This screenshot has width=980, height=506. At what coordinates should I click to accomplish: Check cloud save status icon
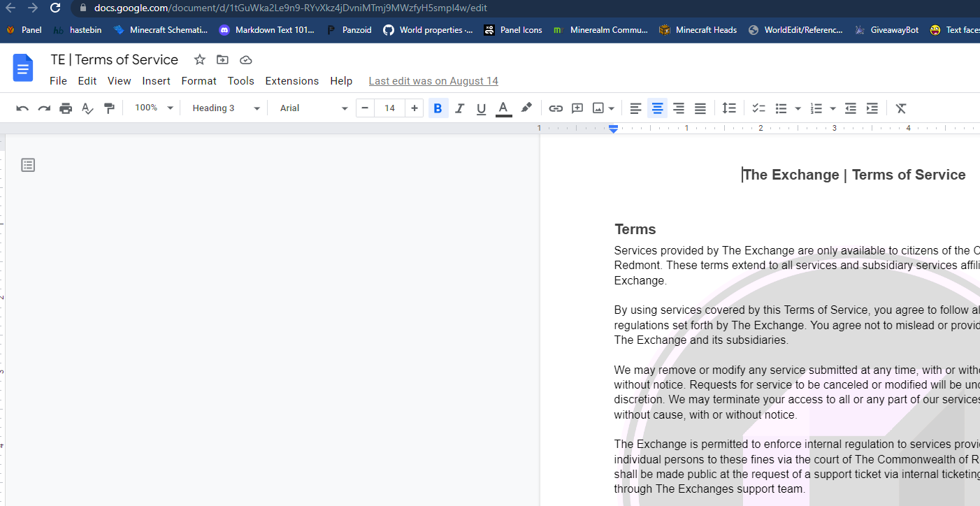point(245,59)
